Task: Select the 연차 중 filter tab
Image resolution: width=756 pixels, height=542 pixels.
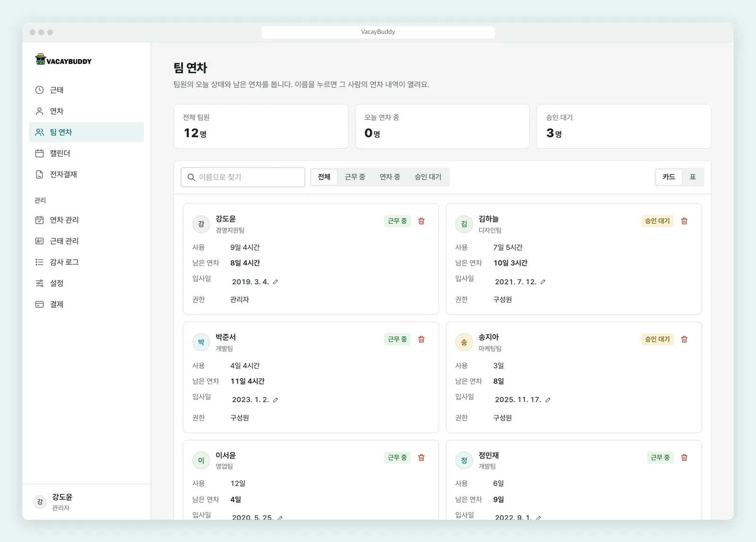Action: 390,177
